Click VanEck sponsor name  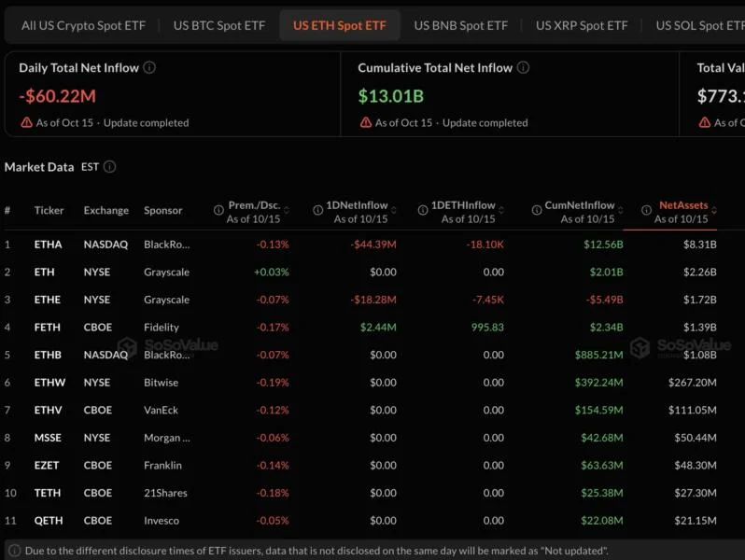click(161, 410)
